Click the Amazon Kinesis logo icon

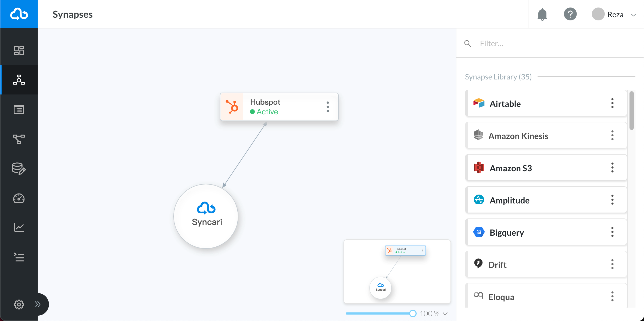coord(478,135)
